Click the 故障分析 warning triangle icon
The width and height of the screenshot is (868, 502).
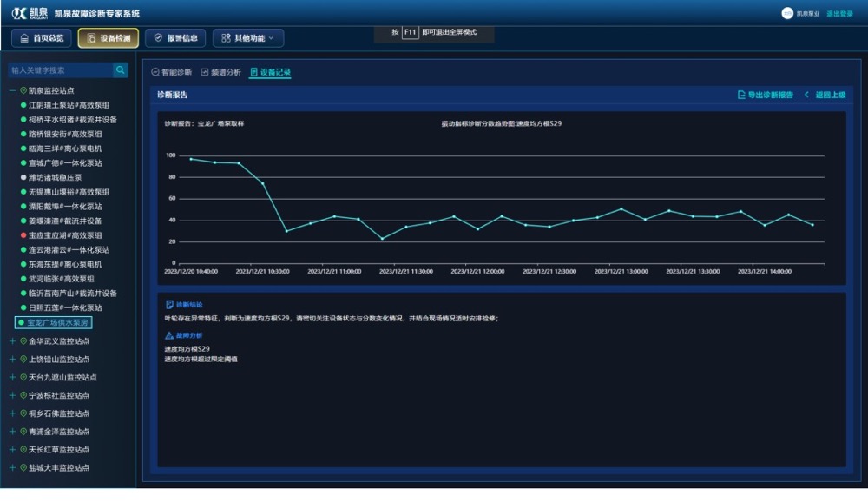(x=169, y=335)
